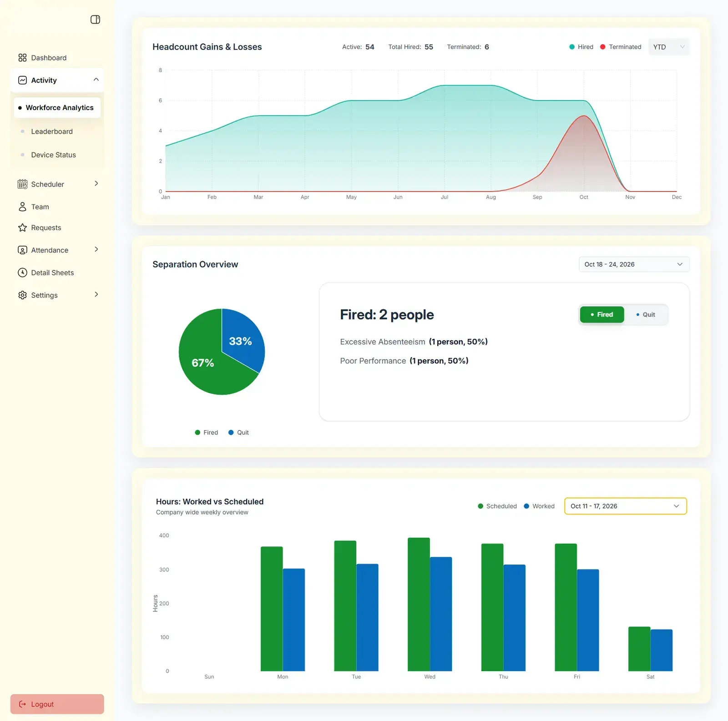
Task: Click the Detail Sheets clock icon
Action: (x=22, y=272)
